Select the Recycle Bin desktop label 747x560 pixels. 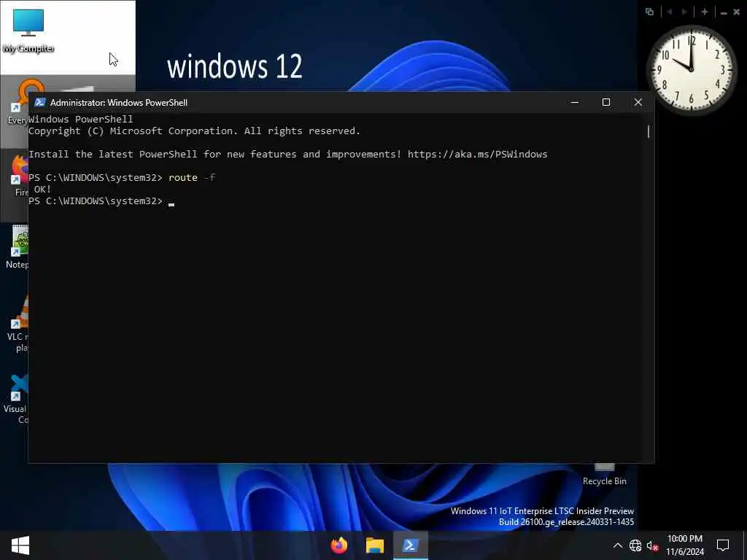604,481
